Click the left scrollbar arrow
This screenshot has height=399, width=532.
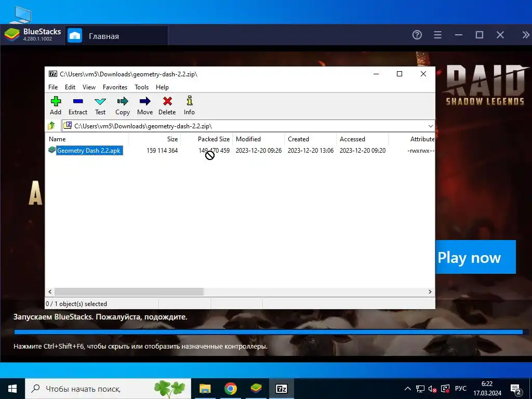coord(50,292)
